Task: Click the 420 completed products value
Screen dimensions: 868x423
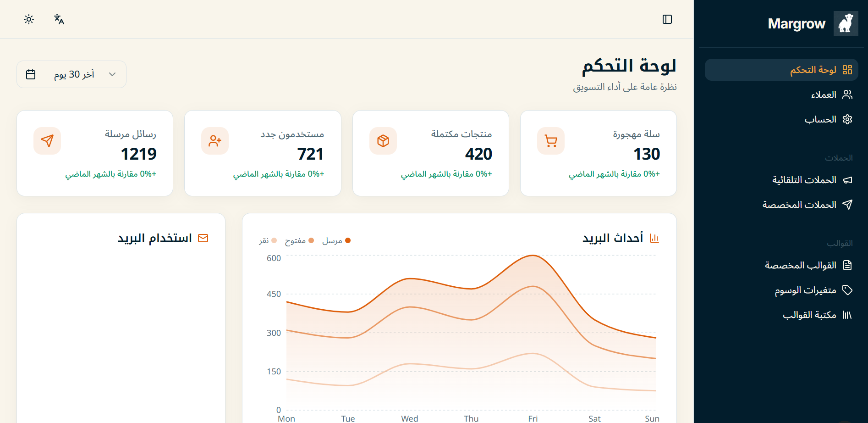Action: tap(478, 154)
